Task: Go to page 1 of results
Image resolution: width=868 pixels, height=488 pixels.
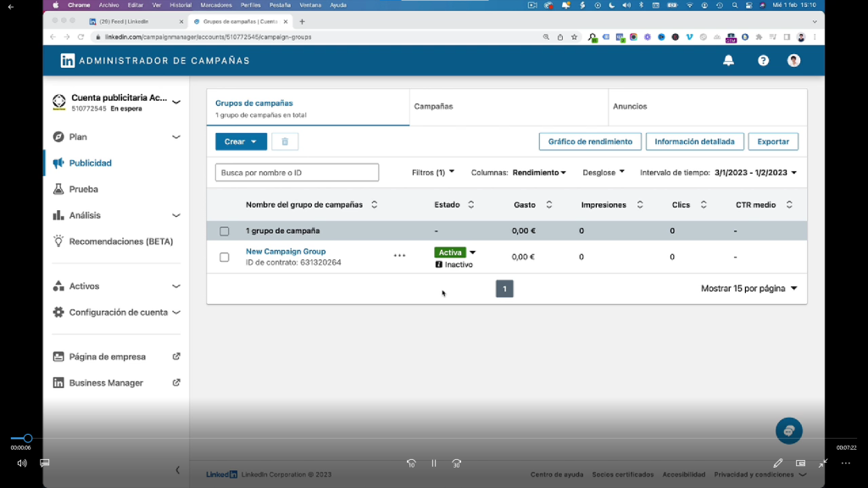Action: pyautogui.click(x=504, y=289)
